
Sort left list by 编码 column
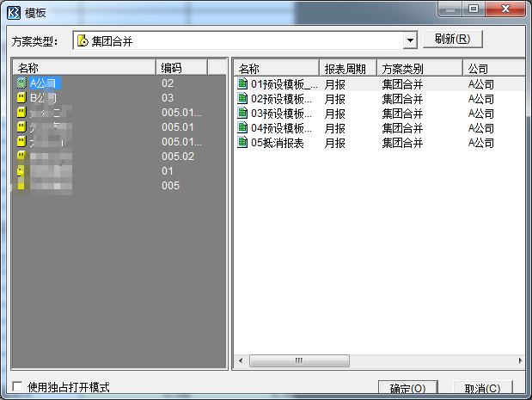180,68
